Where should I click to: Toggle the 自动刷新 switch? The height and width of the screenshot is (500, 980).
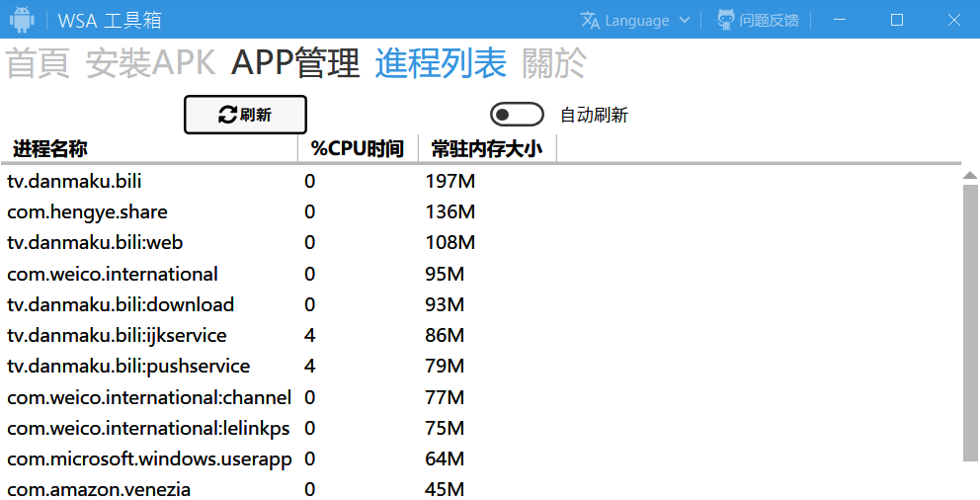click(517, 115)
